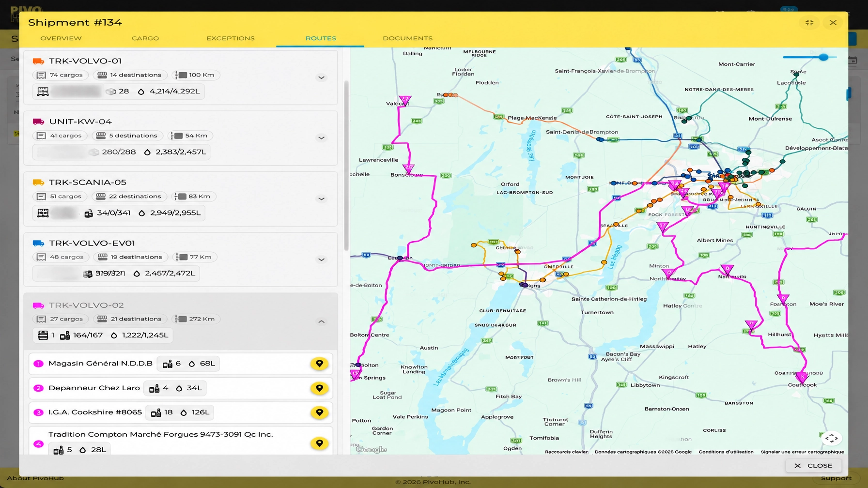Click the blue TRK-VOLVO-EV01 truck icon
The height and width of the screenshot is (488, 868).
38,243
